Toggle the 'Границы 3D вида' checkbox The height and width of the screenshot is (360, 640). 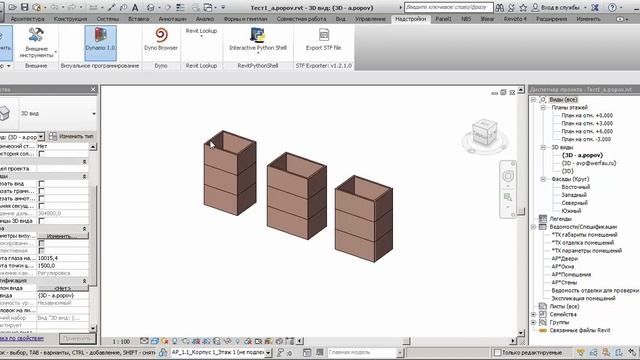pos(42,221)
